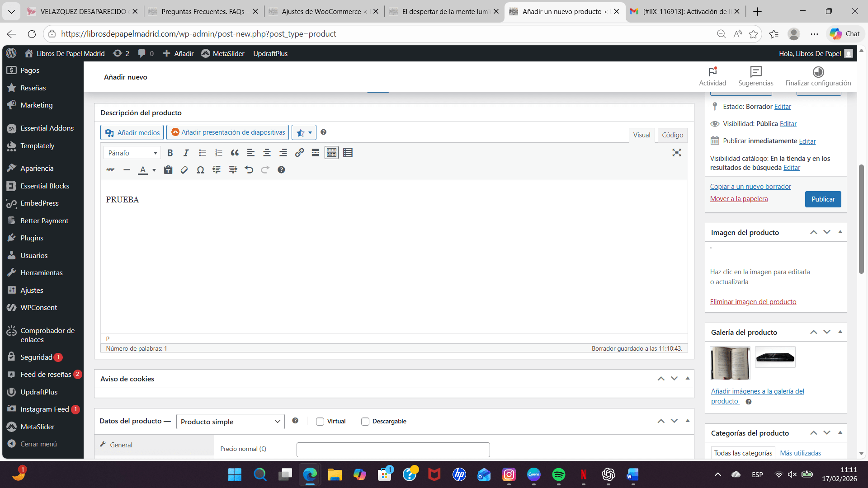The height and width of the screenshot is (488, 868).
Task: Enable distraction-free fullscreen editor icon
Action: pyautogui.click(x=676, y=153)
